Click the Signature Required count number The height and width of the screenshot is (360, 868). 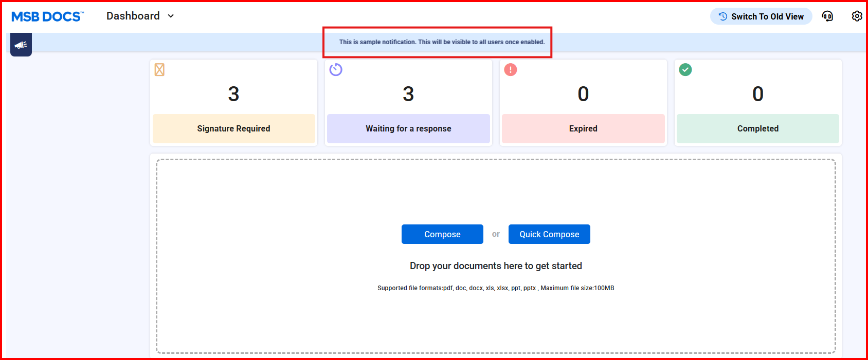(233, 94)
